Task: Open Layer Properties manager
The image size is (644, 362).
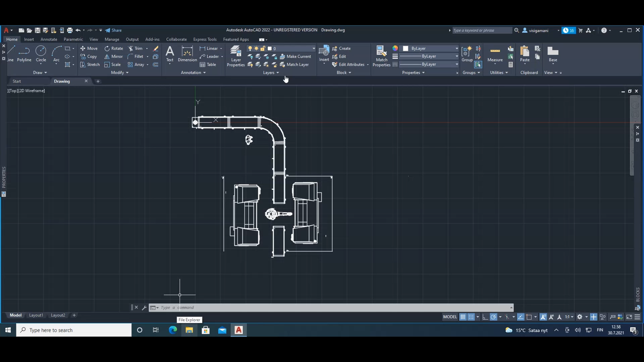Action: (235, 56)
